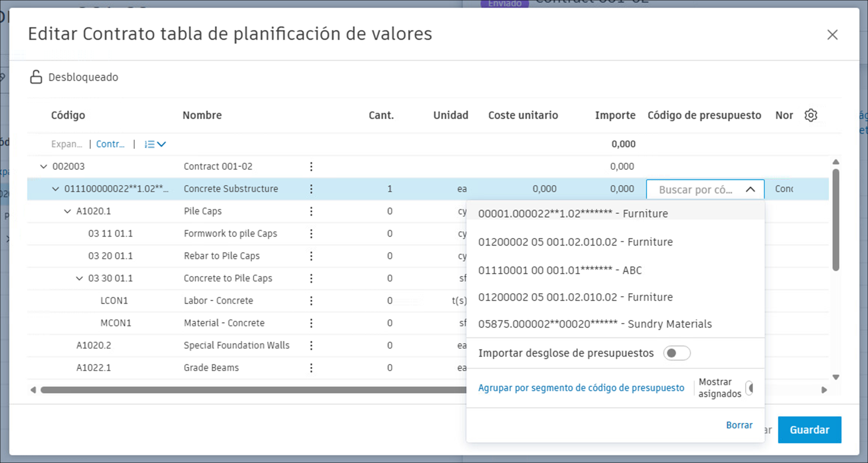Click the unlock icon next to Desbloqueado
This screenshot has width=868, height=463.
click(x=35, y=77)
